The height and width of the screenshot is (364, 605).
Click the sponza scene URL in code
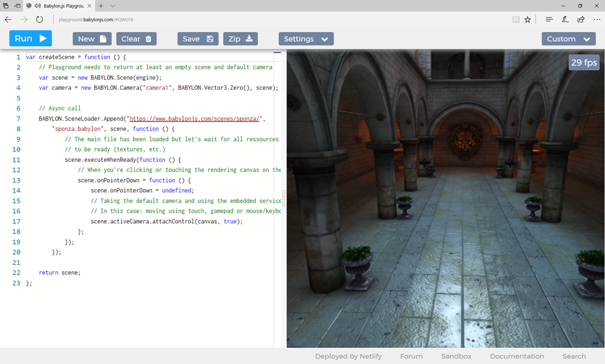coord(194,119)
